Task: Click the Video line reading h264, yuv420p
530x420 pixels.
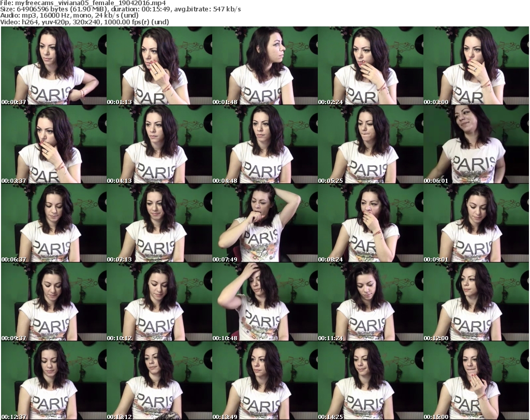Action: pyautogui.click(x=85, y=22)
